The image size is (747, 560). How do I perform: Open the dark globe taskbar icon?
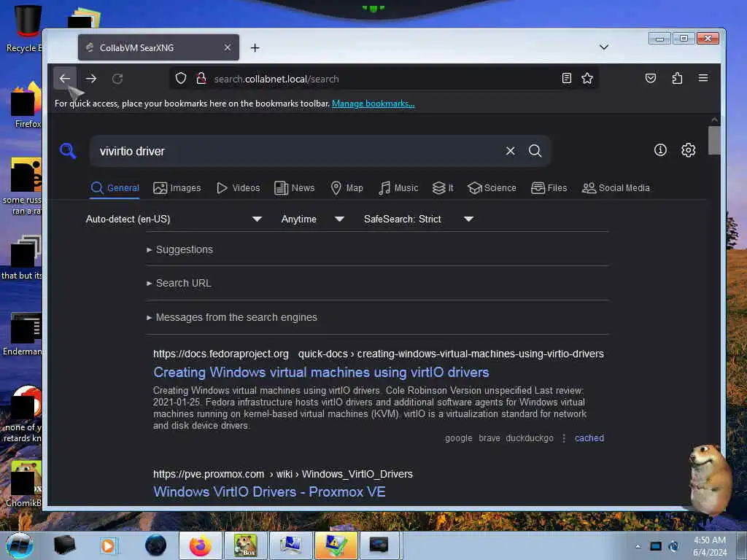click(x=156, y=545)
